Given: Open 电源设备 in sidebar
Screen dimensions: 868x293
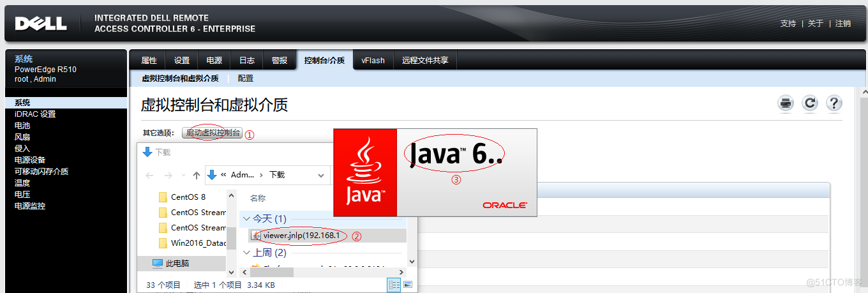Looking at the screenshot, I should coord(30,160).
